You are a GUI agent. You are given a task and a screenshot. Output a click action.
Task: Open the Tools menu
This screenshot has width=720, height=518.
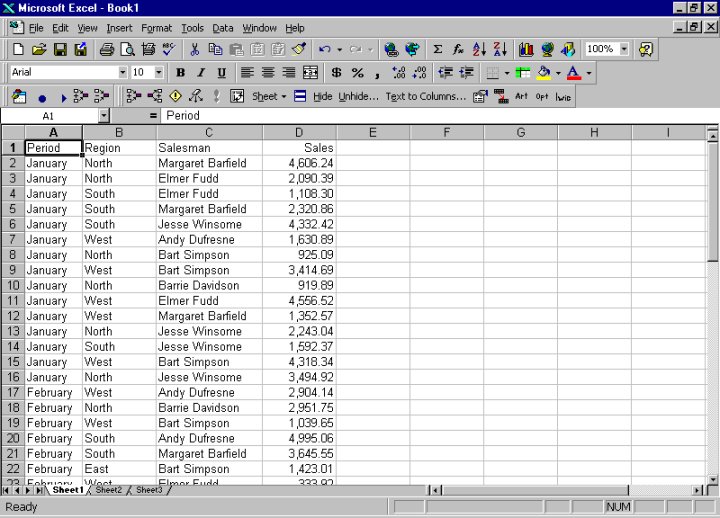click(192, 28)
